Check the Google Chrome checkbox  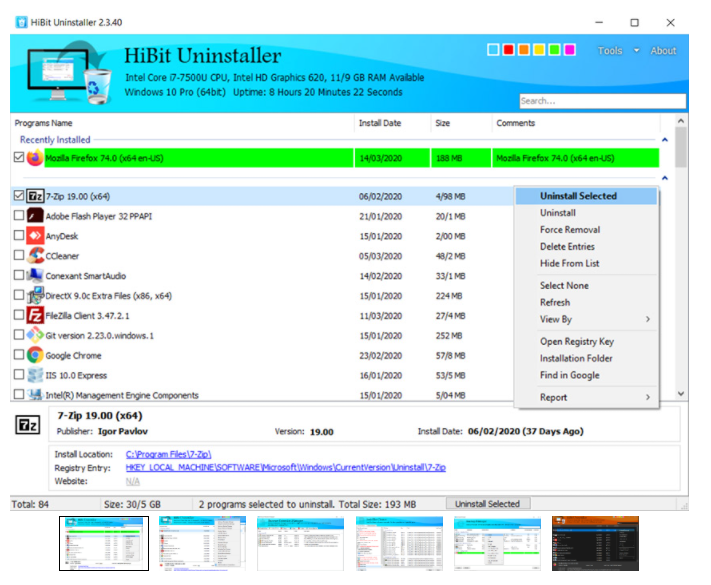point(19,355)
